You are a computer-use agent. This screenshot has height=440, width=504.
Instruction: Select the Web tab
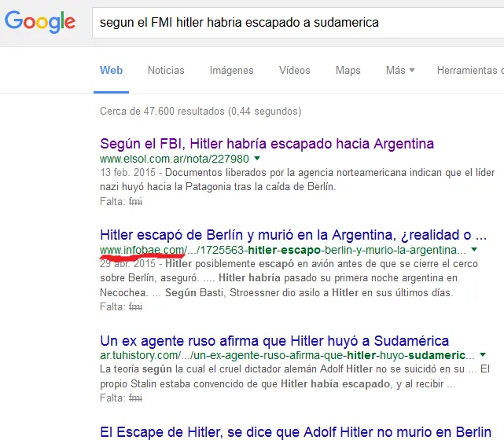[x=111, y=70]
